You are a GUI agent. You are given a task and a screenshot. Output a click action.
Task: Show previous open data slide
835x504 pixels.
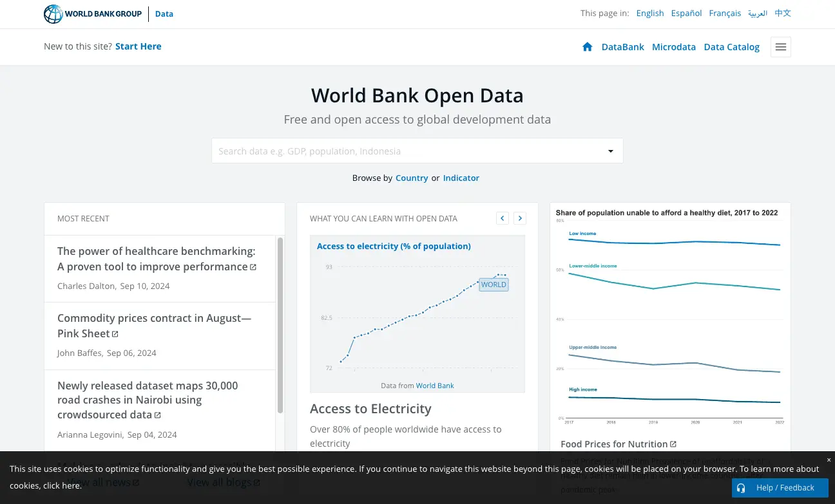tap(503, 218)
